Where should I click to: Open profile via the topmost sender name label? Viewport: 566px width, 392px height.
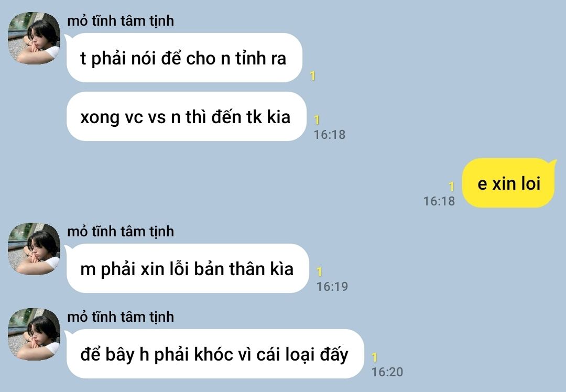pyautogui.click(x=121, y=21)
